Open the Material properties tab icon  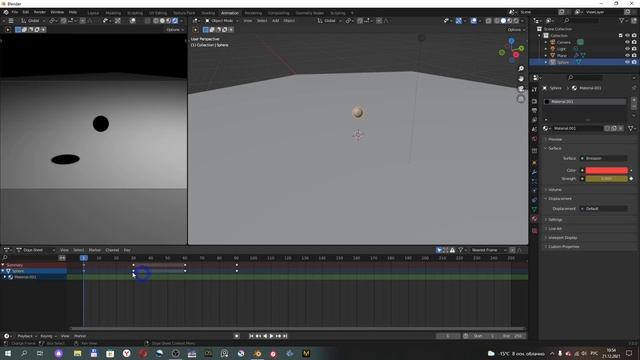coord(534,219)
